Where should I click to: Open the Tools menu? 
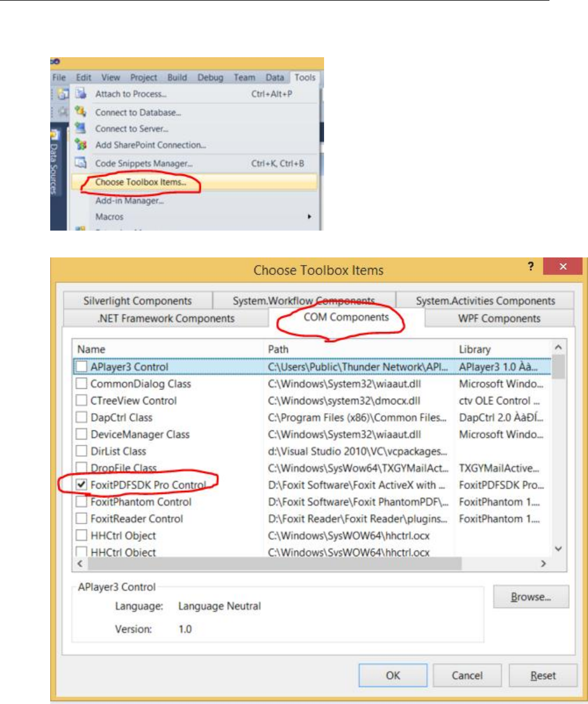pyautogui.click(x=305, y=77)
